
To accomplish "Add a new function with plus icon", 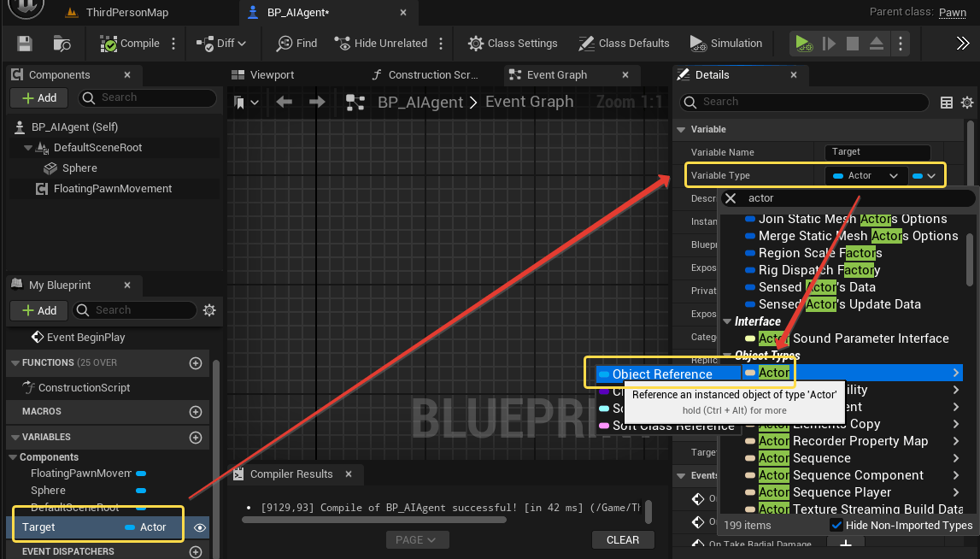I will pyautogui.click(x=196, y=363).
